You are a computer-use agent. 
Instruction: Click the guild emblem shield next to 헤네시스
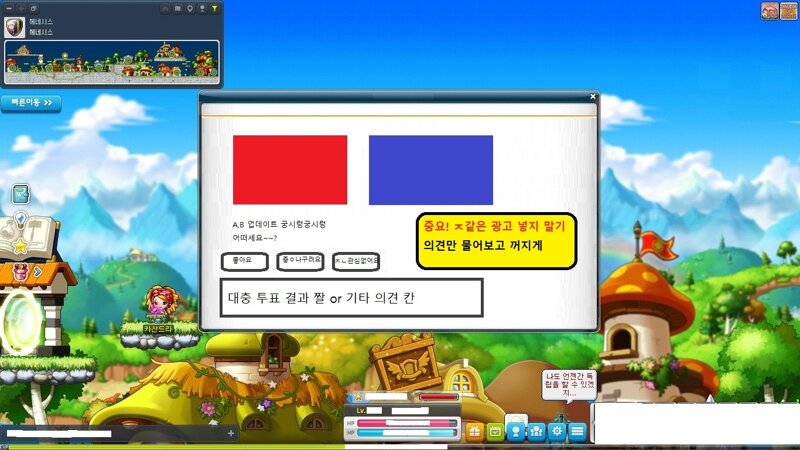pyautogui.click(x=14, y=27)
